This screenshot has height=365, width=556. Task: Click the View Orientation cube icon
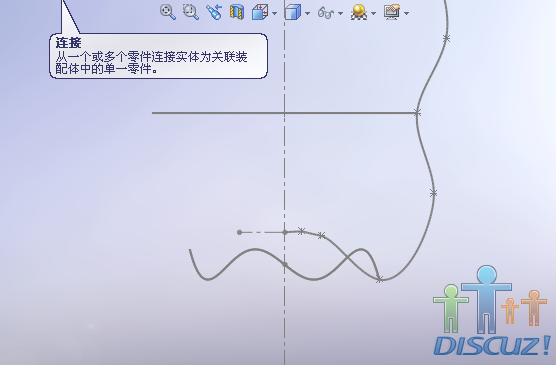pos(261,12)
